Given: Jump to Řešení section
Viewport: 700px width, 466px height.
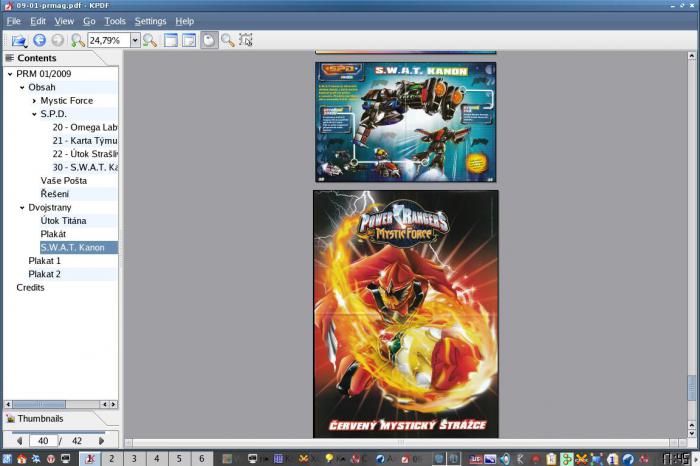Looking at the screenshot, I should tap(54, 194).
